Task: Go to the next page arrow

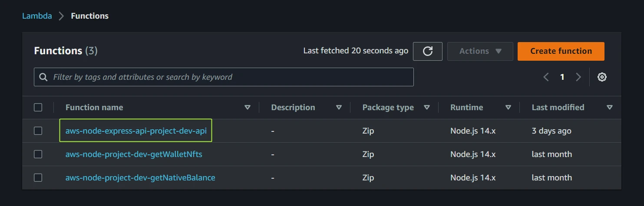Action: pos(578,77)
